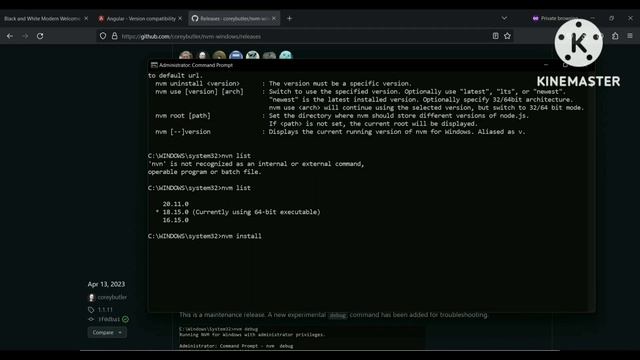Open the Compare dropdown button
Screen dimensions: 640x360
click(x=107, y=332)
